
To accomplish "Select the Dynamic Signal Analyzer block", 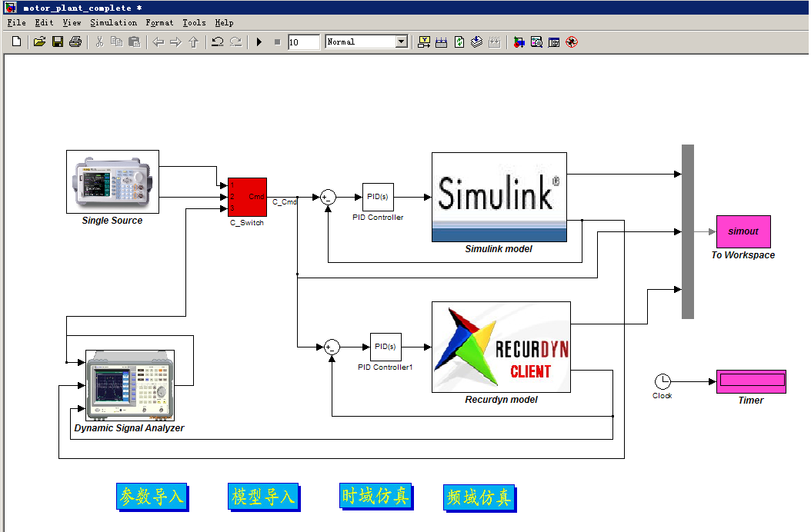I will coord(129,384).
